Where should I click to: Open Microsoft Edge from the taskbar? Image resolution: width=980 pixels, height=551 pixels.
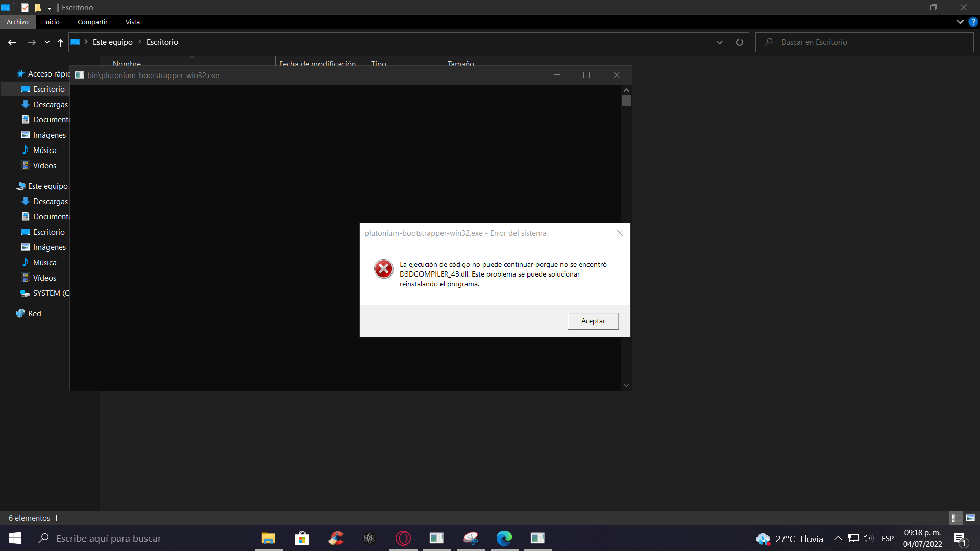(x=504, y=538)
